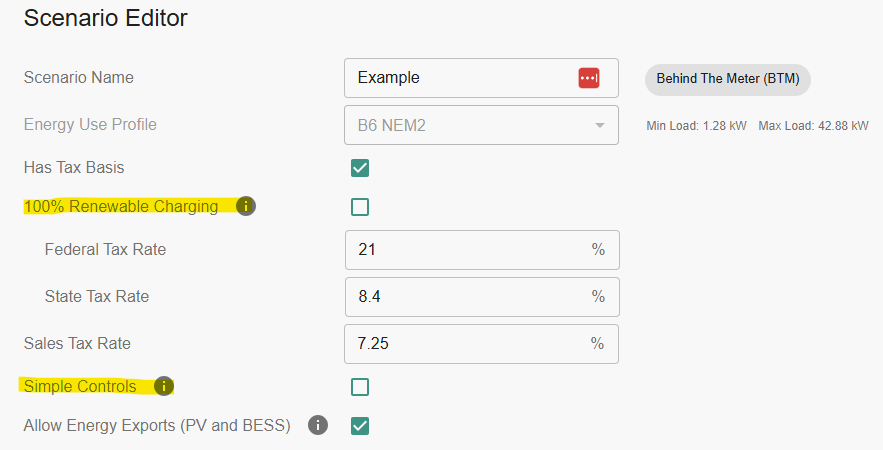This screenshot has height=450, width=883.
Task: Click the dropdown arrow on B6 NEM2
Action: pyautogui.click(x=600, y=126)
